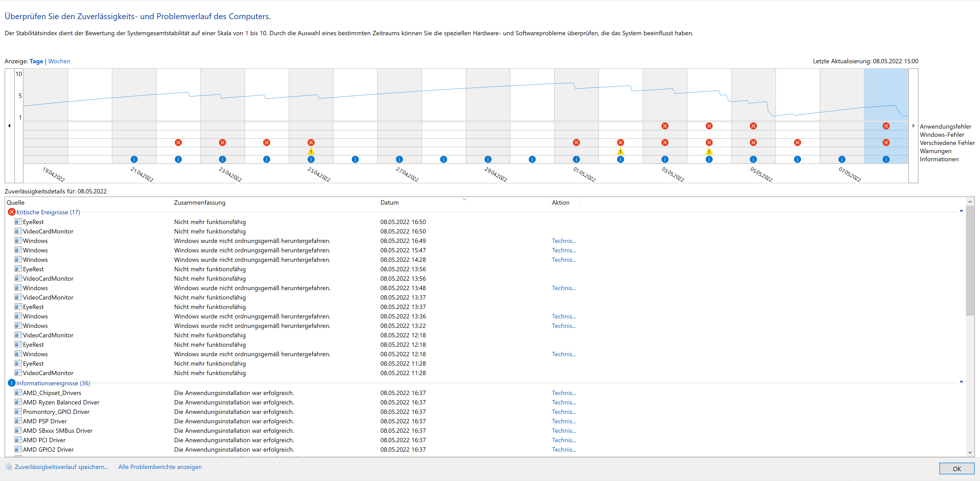Click the miscellaneous failure icon on 22.04.2022

point(178,143)
